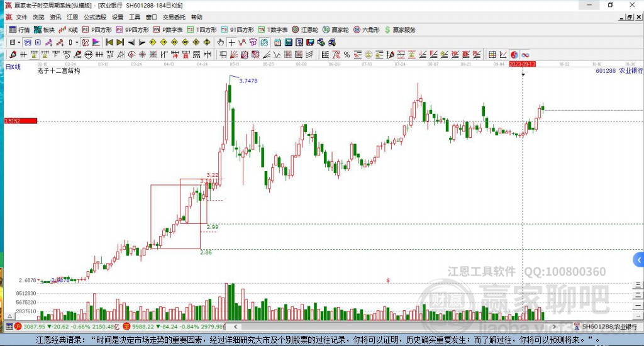644x346 pixels.
Task: Expand the blue side panel chevron
Action: 639,260
